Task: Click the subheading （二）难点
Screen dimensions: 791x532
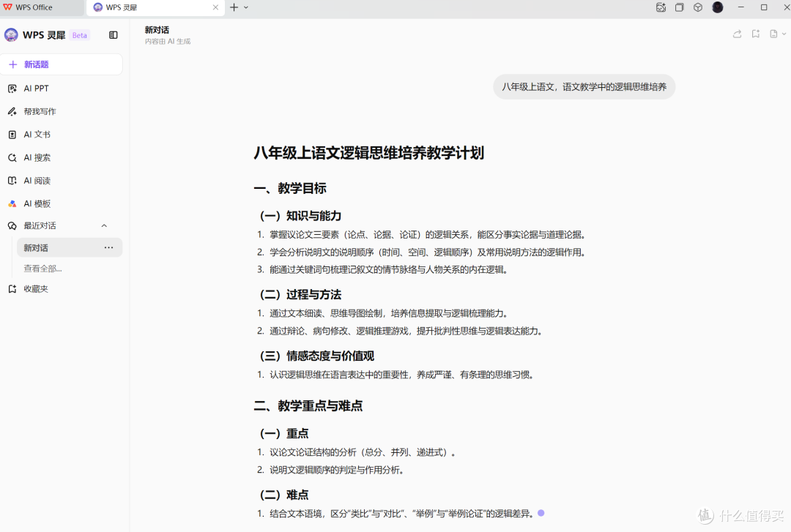Action: click(x=284, y=495)
